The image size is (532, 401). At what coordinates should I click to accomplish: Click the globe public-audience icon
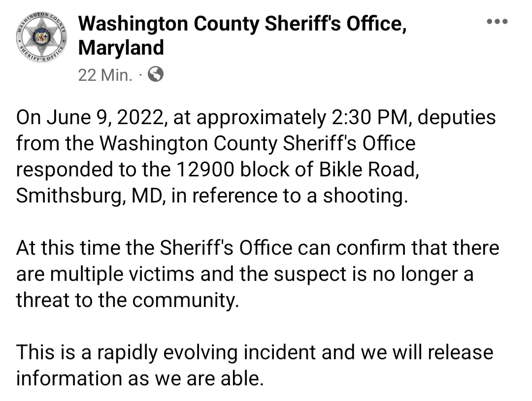pos(156,74)
